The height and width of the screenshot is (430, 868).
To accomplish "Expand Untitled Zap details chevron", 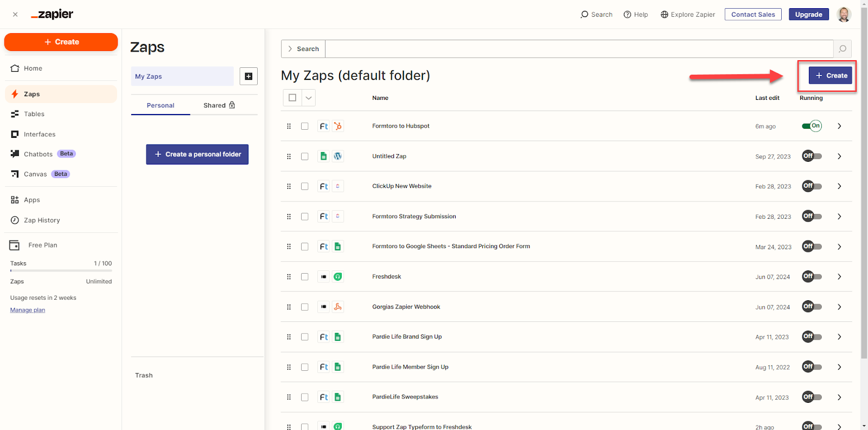I will click(839, 156).
